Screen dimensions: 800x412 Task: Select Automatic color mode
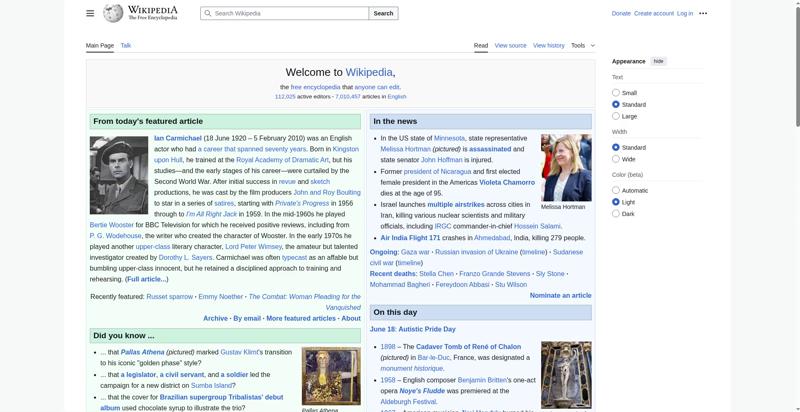click(x=616, y=190)
